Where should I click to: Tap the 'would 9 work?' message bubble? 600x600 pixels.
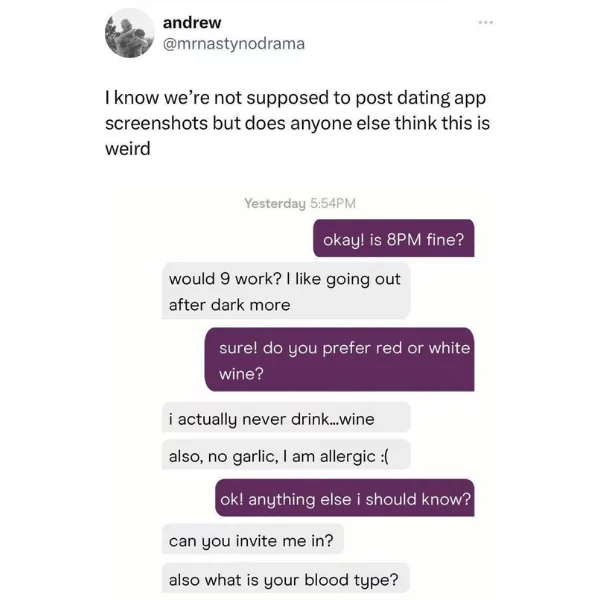coord(286,291)
